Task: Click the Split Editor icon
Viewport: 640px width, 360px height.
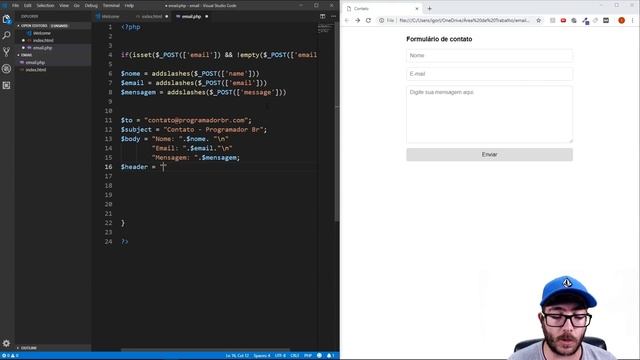Action: (322, 16)
